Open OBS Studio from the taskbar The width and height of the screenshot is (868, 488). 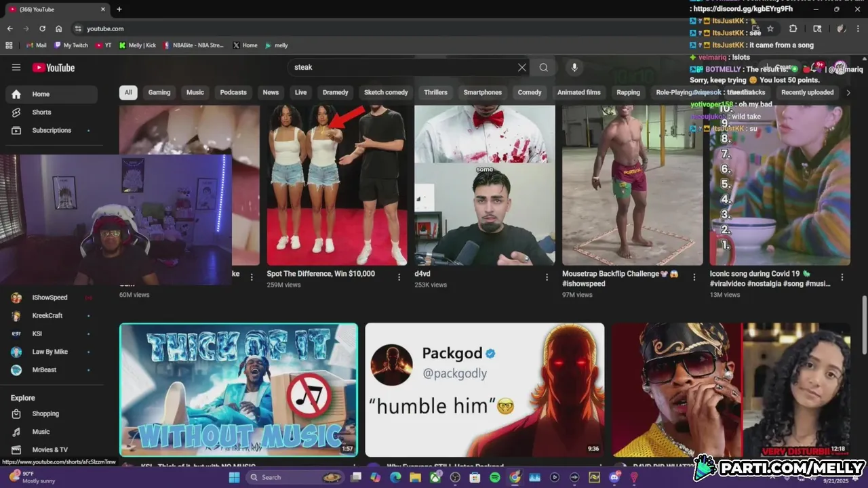(x=455, y=477)
